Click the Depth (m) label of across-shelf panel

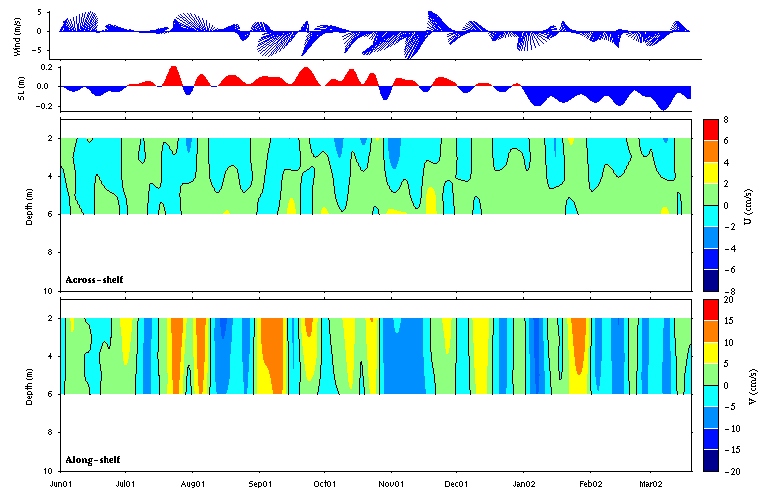tap(29, 207)
